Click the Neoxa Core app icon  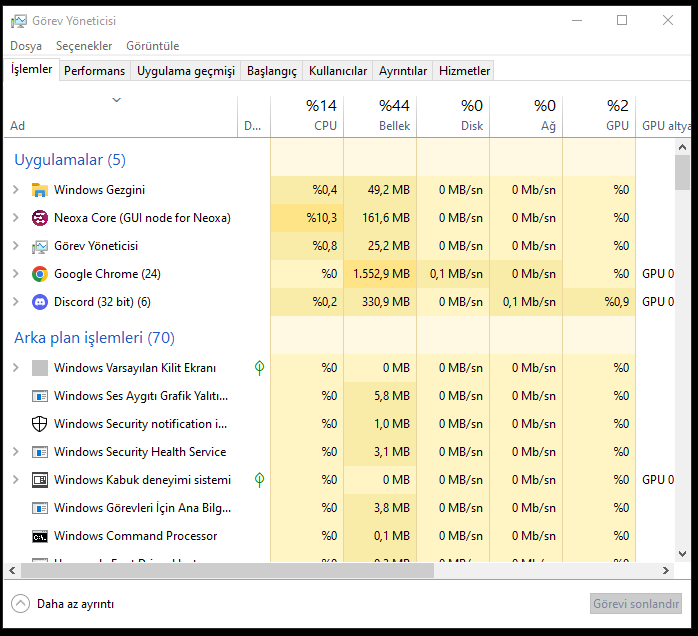click(x=40, y=218)
